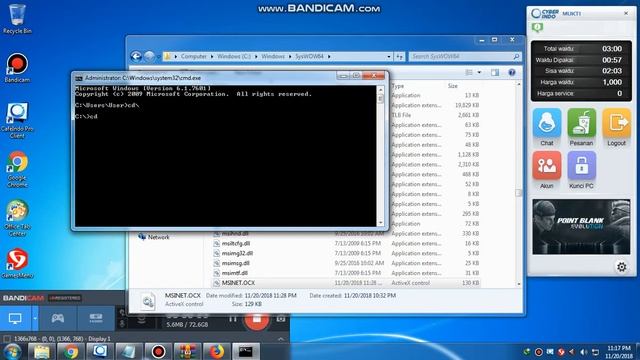Open Bandicam taskbar button
Screen dimensions: 640x360
pyautogui.click(x=158, y=351)
